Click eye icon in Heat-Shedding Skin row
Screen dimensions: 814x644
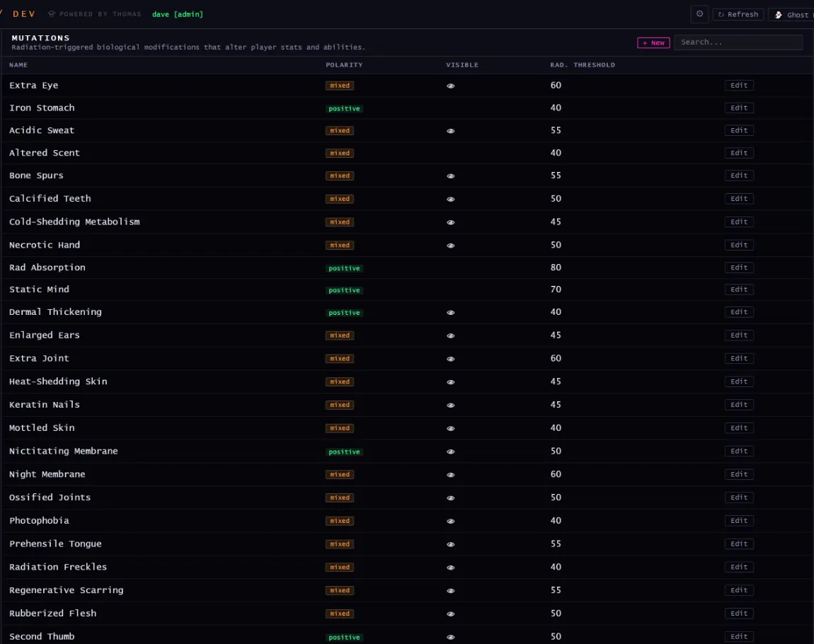coord(450,382)
